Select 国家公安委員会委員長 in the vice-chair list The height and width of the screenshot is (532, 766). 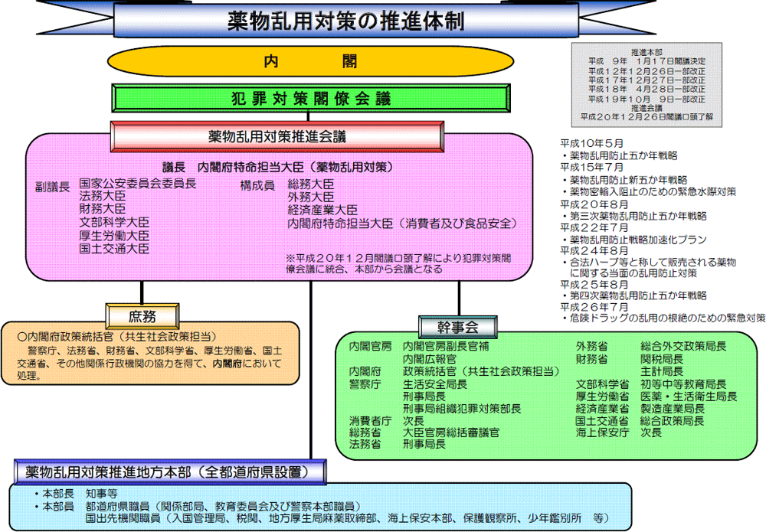click(137, 184)
